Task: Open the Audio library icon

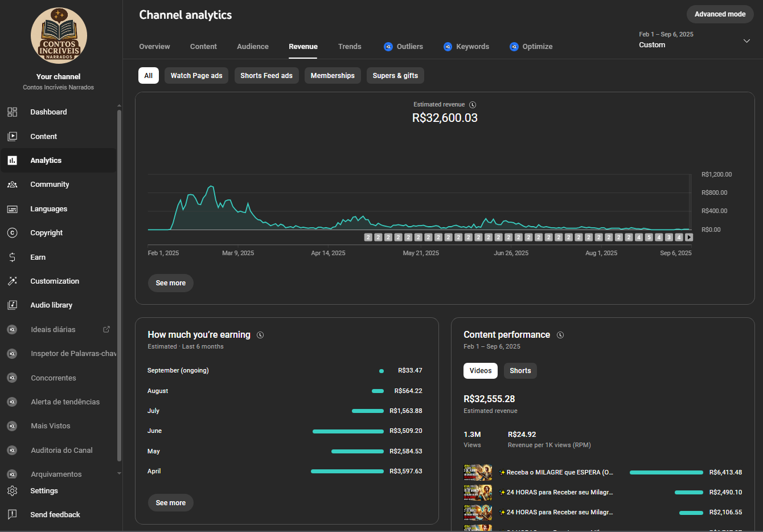Action: coord(12,305)
